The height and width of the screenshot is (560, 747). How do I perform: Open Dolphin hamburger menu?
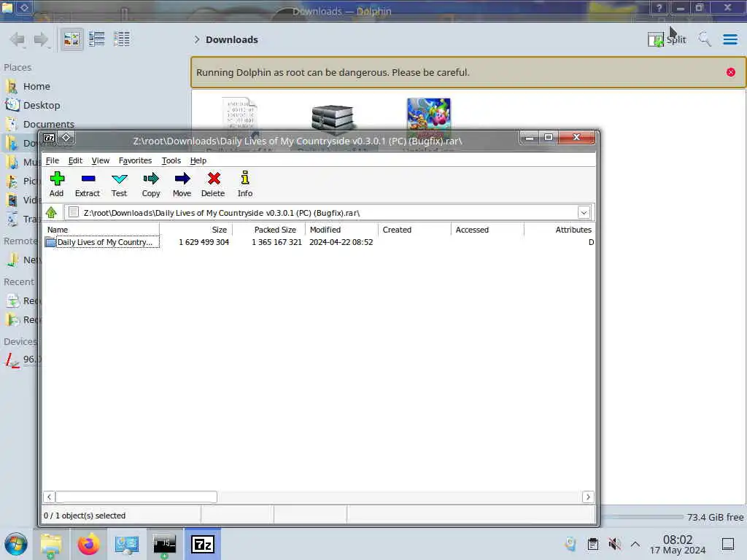coord(729,39)
